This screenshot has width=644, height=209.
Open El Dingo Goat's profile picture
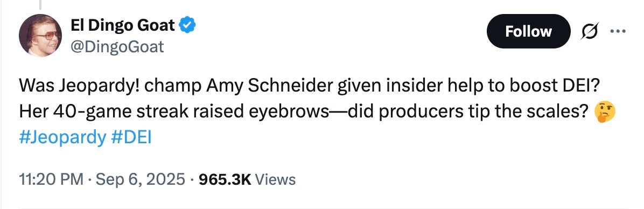40,36
